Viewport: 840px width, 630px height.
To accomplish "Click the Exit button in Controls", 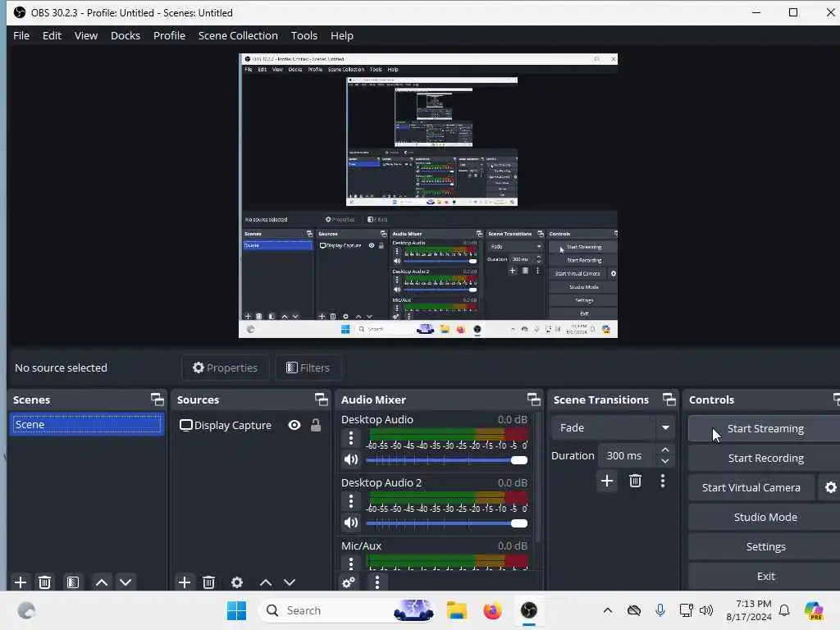I will (765, 576).
